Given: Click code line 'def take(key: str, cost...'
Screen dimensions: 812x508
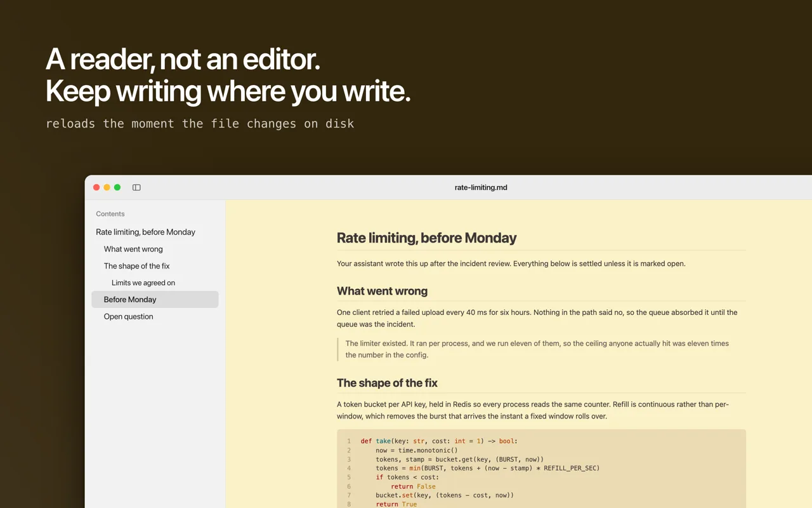Looking at the screenshot, I should tap(439, 441).
